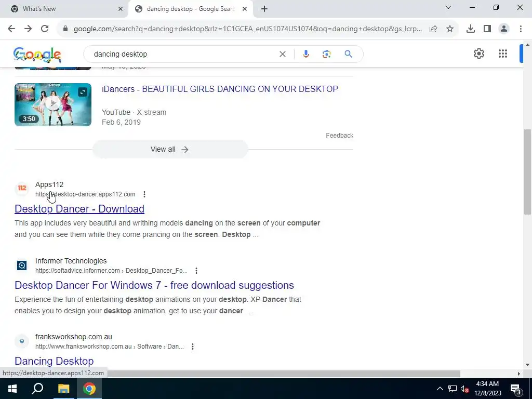Open options for Informer Technologies result

(196, 271)
